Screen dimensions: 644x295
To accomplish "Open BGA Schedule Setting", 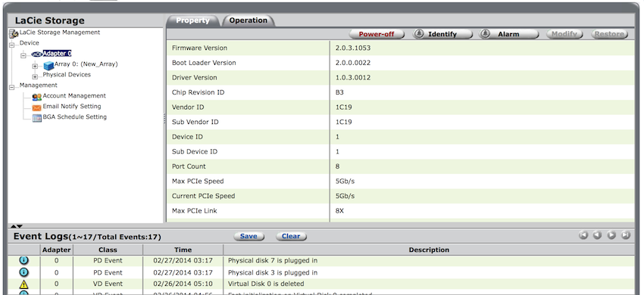I will [x=75, y=117].
